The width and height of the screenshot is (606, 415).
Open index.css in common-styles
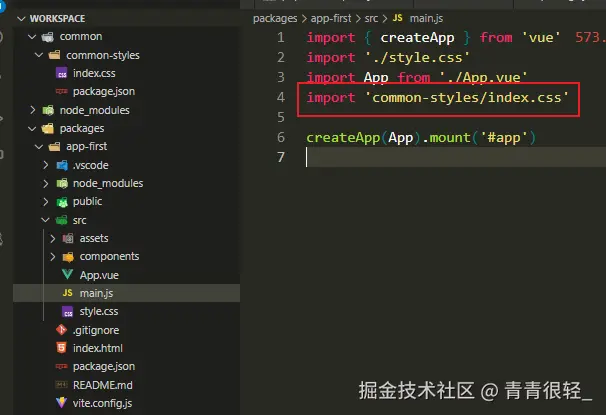94,73
